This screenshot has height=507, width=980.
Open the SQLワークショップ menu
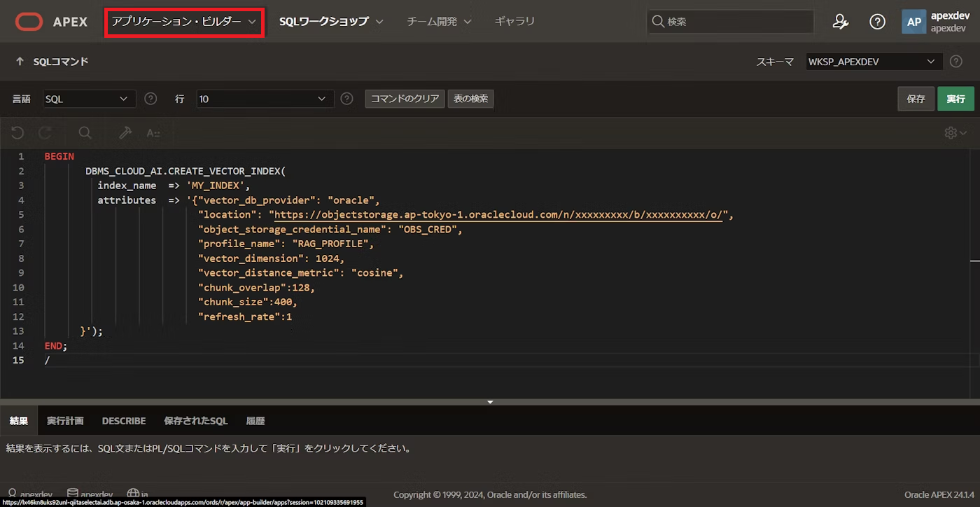pos(331,22)
